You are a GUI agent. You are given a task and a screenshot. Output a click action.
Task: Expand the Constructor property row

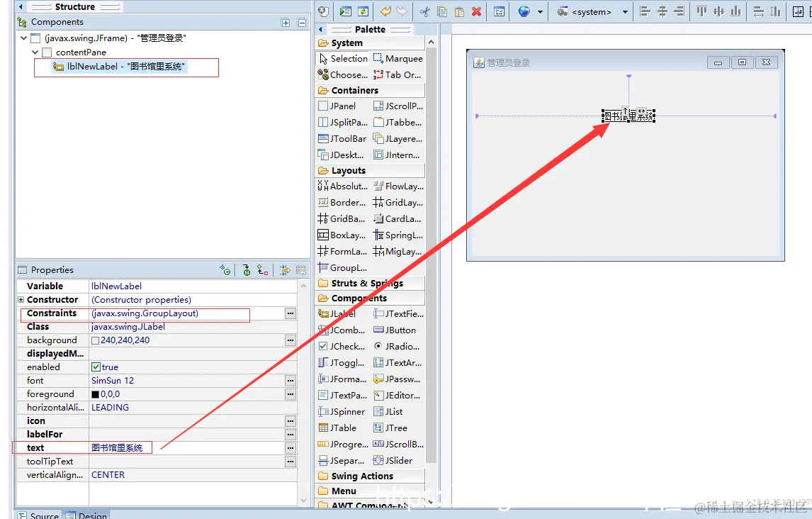21,299
